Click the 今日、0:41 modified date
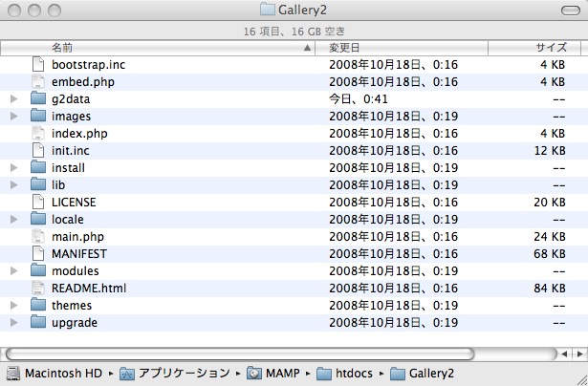Image resolution: width=588 pixels, height=386 pixels. coord(359,99)
